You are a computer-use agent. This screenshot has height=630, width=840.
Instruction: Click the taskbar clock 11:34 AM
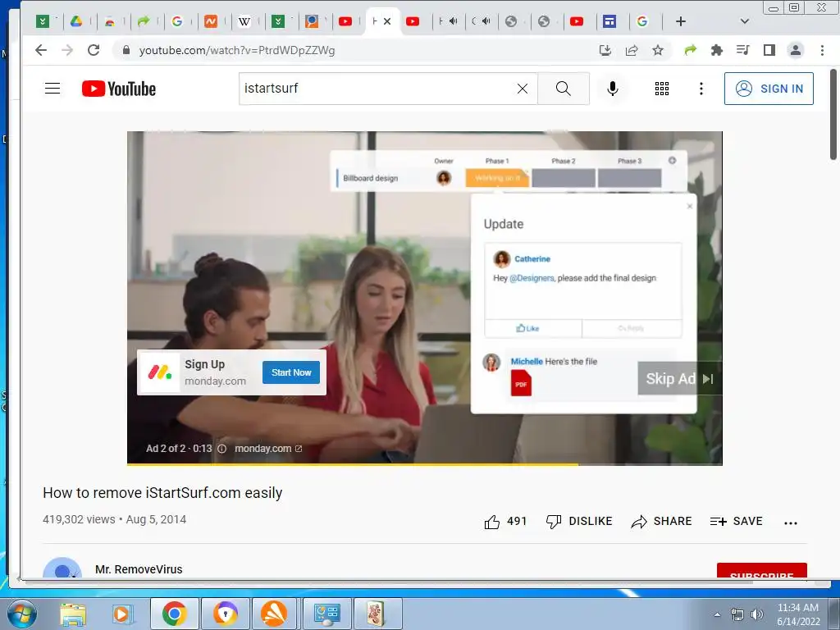pyautogui.click(x=797, y=608)
